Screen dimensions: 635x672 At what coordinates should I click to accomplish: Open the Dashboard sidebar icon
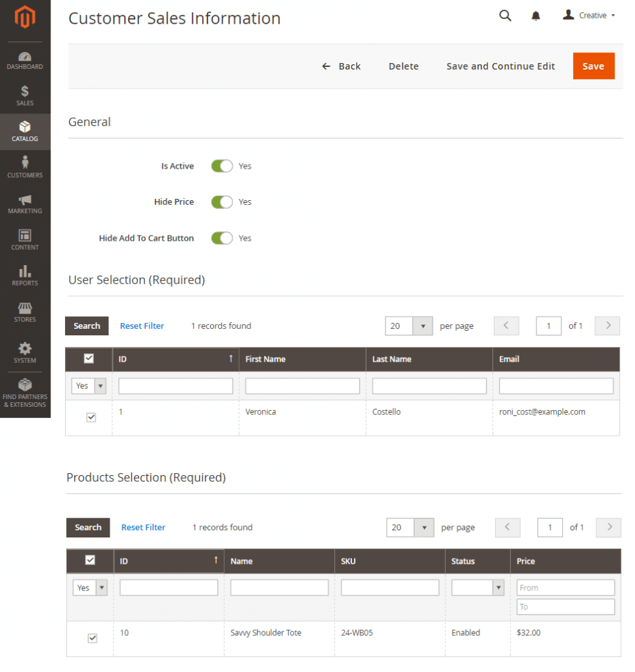point(25,60)
